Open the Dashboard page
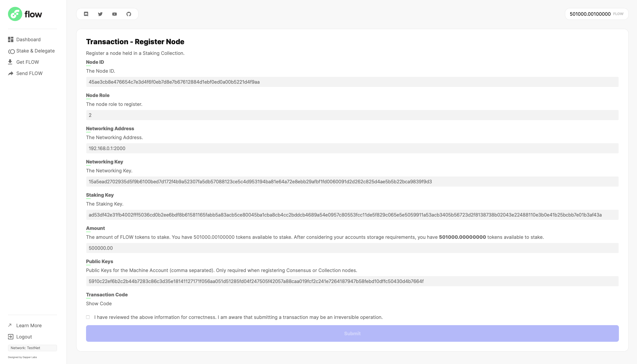The image size is (637, 364). pos(28,39)
